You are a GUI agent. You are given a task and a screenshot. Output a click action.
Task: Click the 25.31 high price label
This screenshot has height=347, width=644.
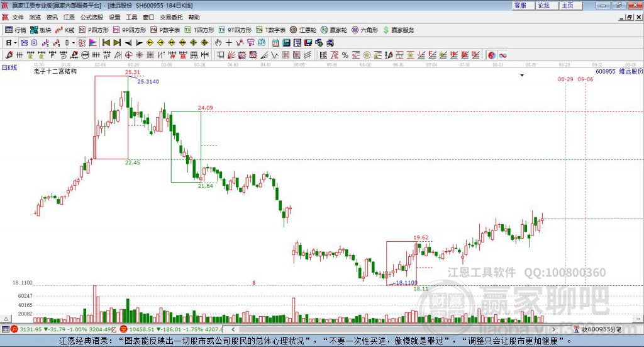tap(133, 72)
